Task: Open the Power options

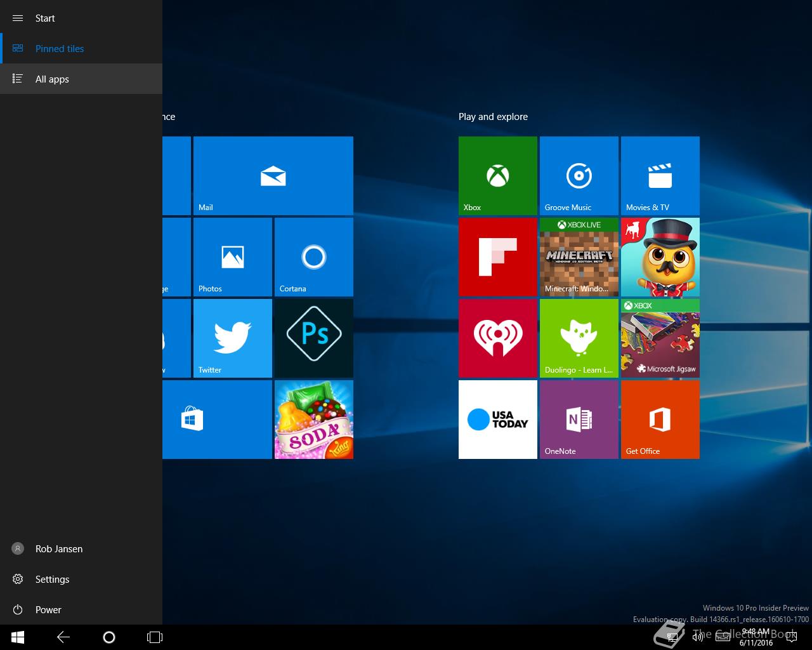Action: tap(81, 609)
